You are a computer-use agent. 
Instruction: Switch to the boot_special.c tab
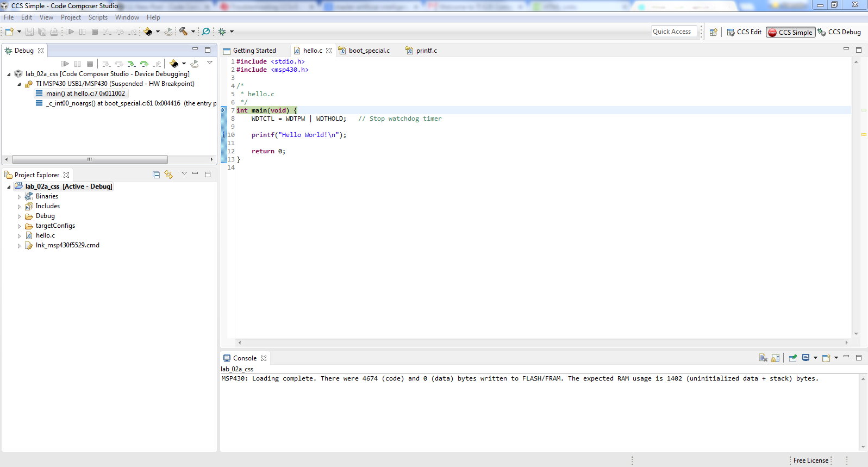pos(369,51)
